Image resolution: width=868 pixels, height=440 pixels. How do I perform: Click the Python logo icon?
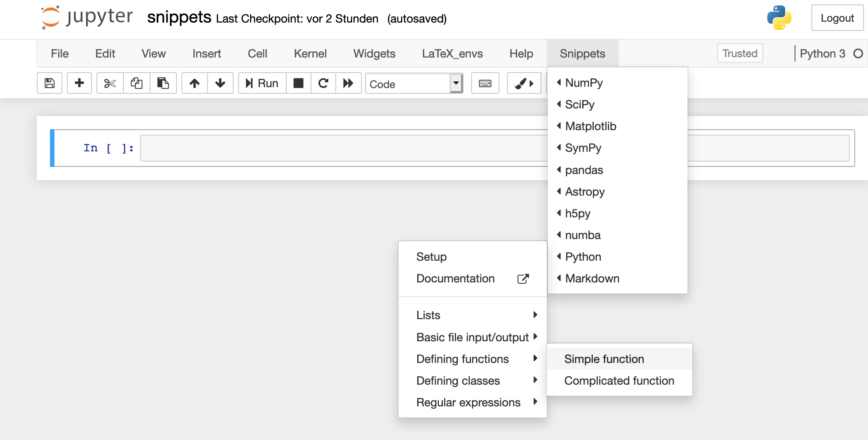(x=779, y=18)
